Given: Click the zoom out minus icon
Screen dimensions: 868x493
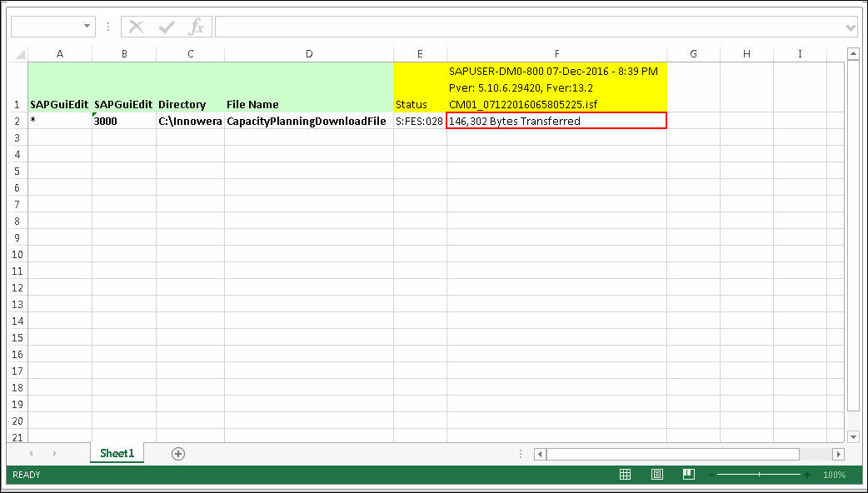Looking at the screenshot, I should coord(711,475).
